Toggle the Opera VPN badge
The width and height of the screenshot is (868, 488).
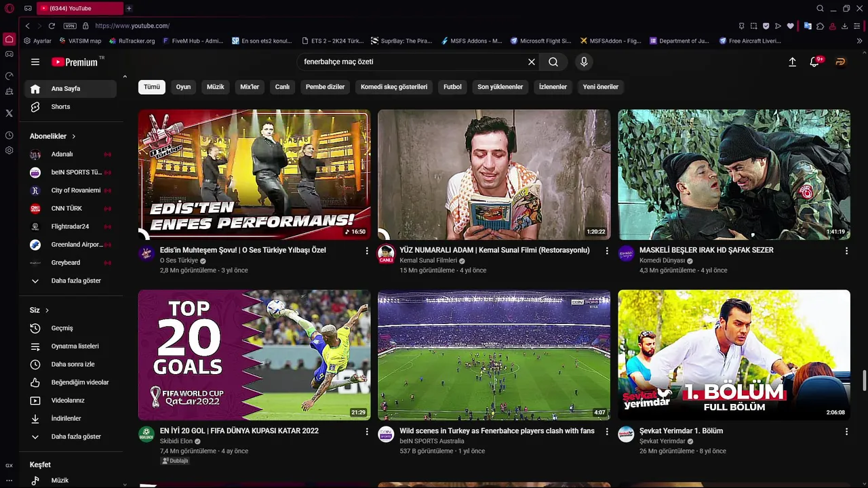pyautogui.click(x=70, y=26)
